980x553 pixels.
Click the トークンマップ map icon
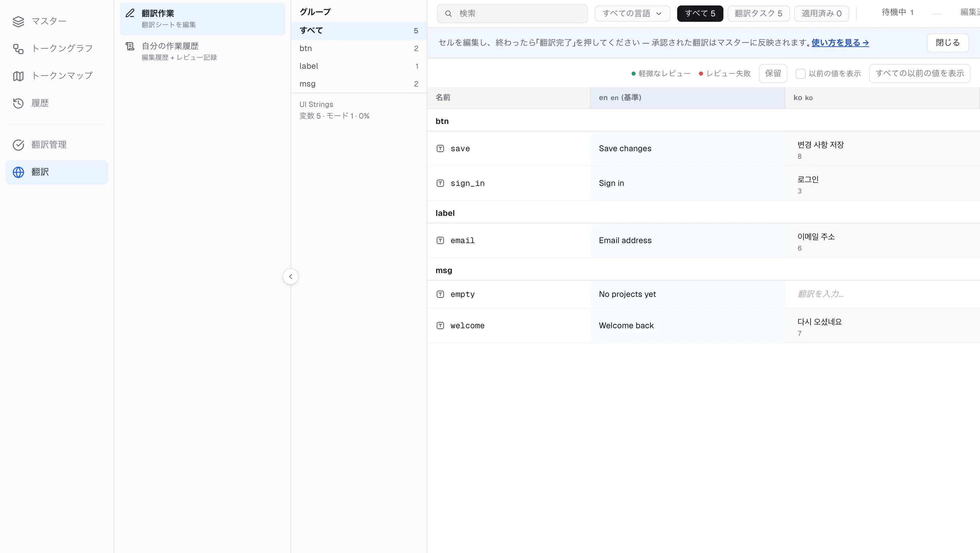pos(18,76)
